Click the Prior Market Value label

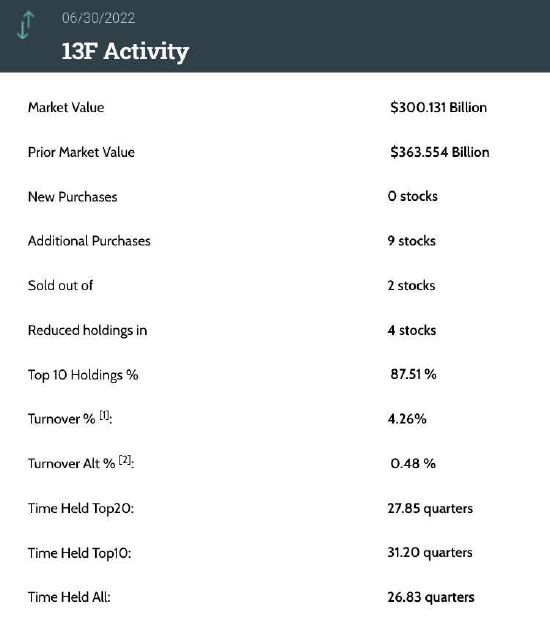click(x=81, y=152)
